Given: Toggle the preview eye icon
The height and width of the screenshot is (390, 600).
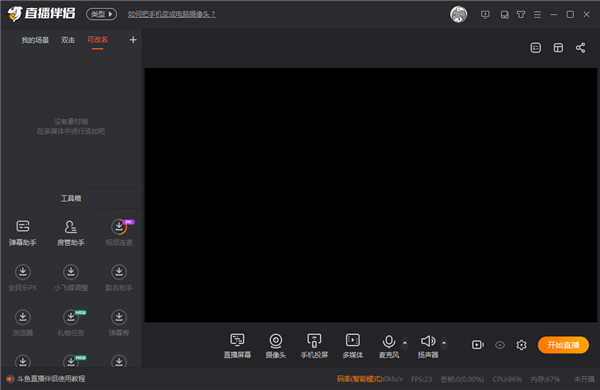Looking at the screenshot, I should (500, 345).
